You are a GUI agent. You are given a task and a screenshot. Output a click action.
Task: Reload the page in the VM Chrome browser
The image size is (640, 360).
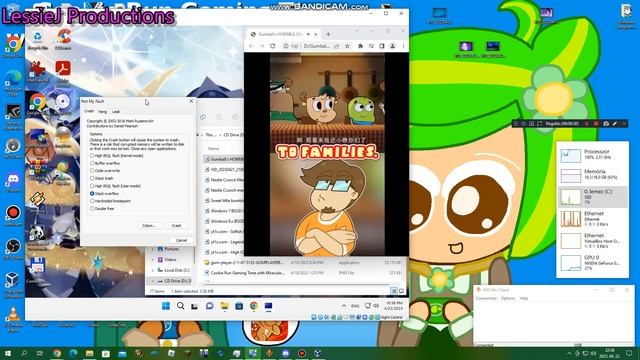(x=273, y=46)
